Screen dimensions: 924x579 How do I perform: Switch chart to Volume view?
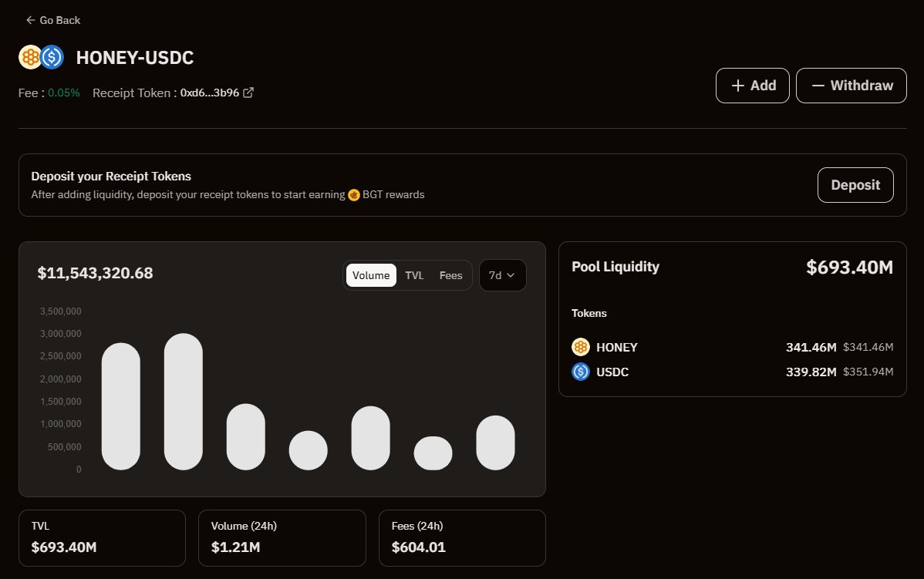pos(371,275)
